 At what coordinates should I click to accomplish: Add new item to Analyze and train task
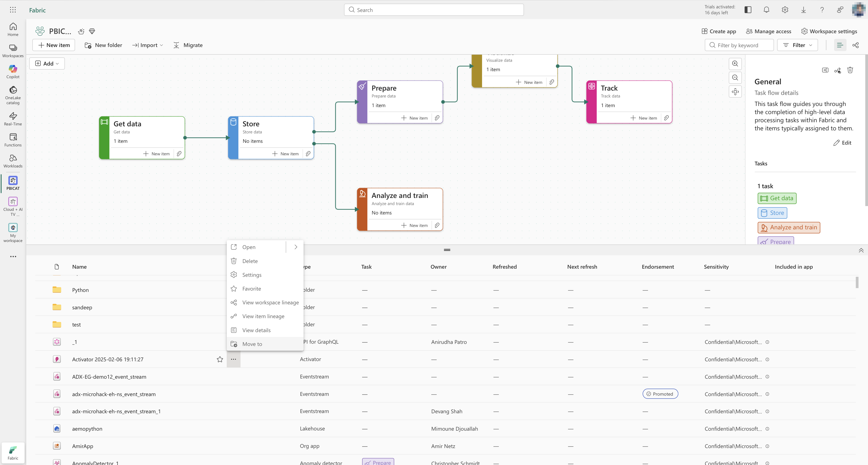coord(415,225)
